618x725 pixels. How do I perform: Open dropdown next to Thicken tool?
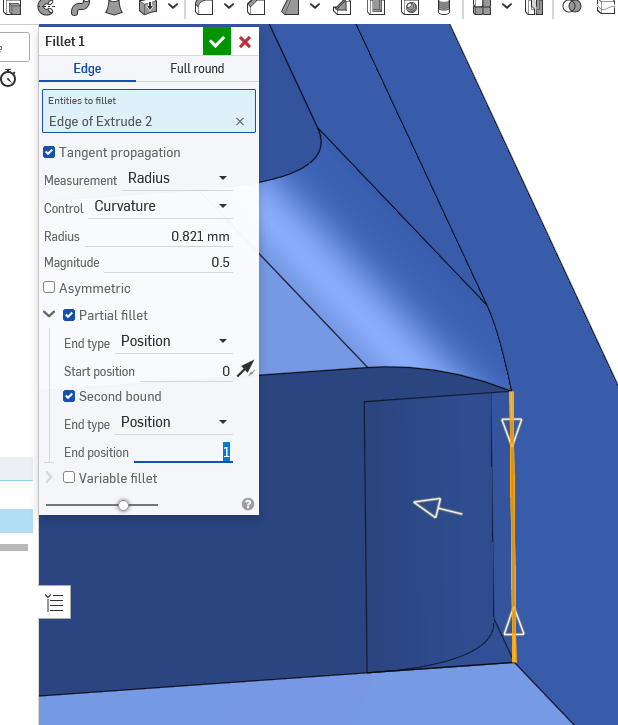(x=173, y=6)
